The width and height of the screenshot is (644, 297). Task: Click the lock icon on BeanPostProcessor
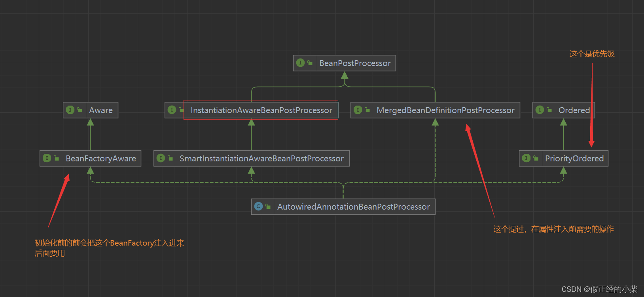click(x=310, y=63)
